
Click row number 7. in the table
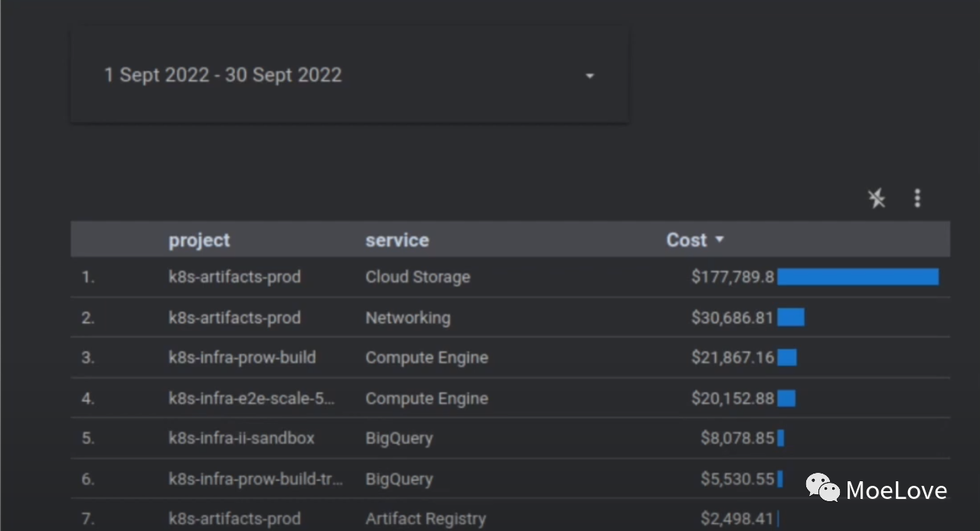click(88, 519)
